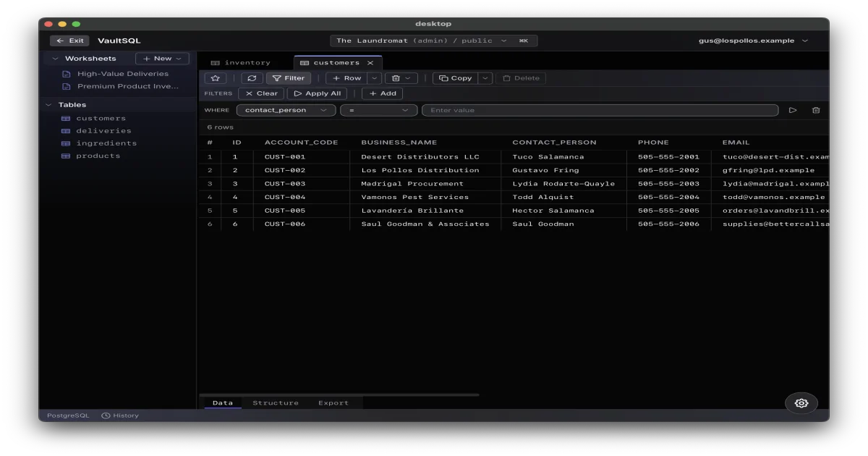Click the High-Value Deliveries worksheet file icon
868x456 pixels.
[67, 74]
